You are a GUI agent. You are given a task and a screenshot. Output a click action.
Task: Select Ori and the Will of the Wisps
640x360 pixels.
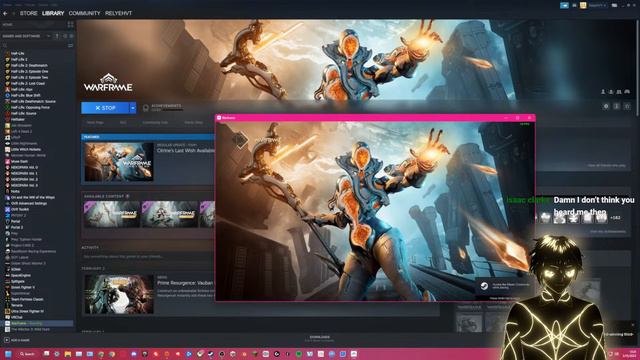pyautogui.click(x=33, y=197)
